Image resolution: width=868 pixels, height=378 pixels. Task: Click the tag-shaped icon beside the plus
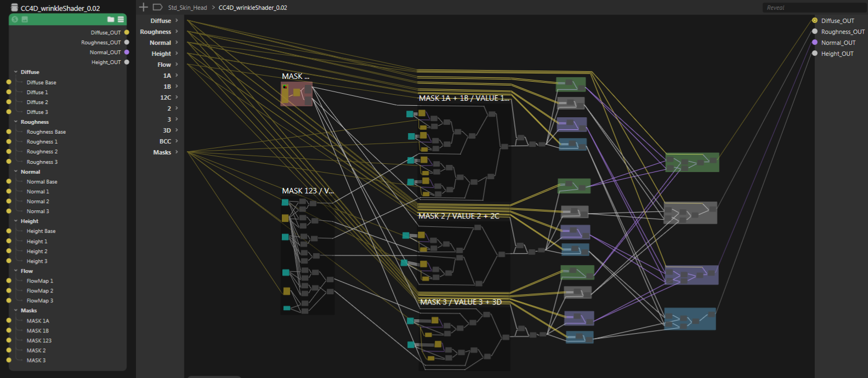(x=157, y=7)
